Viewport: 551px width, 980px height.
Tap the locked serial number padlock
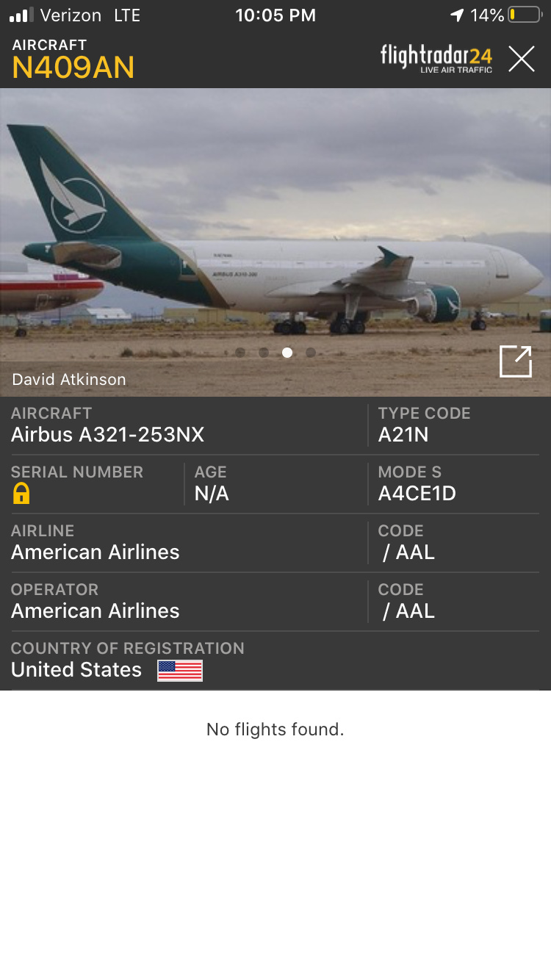click(21, 493)
